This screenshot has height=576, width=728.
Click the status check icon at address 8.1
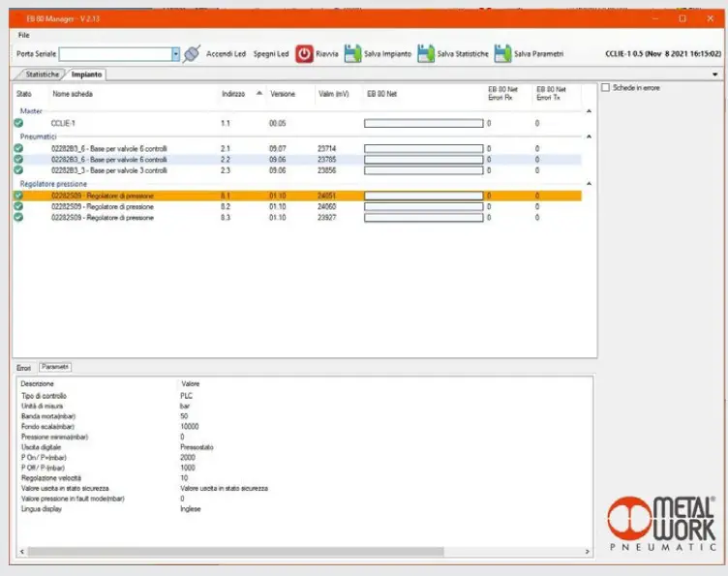(18, 196)
